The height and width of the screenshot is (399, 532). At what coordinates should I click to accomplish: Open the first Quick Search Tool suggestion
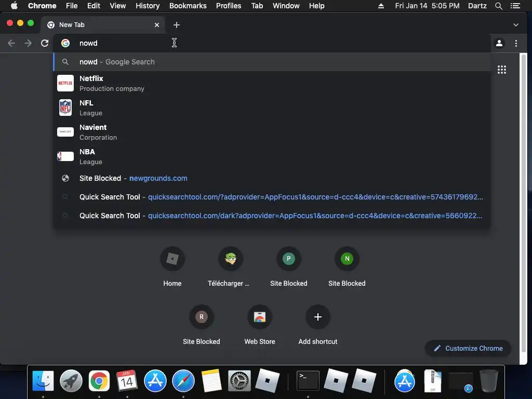coord(272,197)
